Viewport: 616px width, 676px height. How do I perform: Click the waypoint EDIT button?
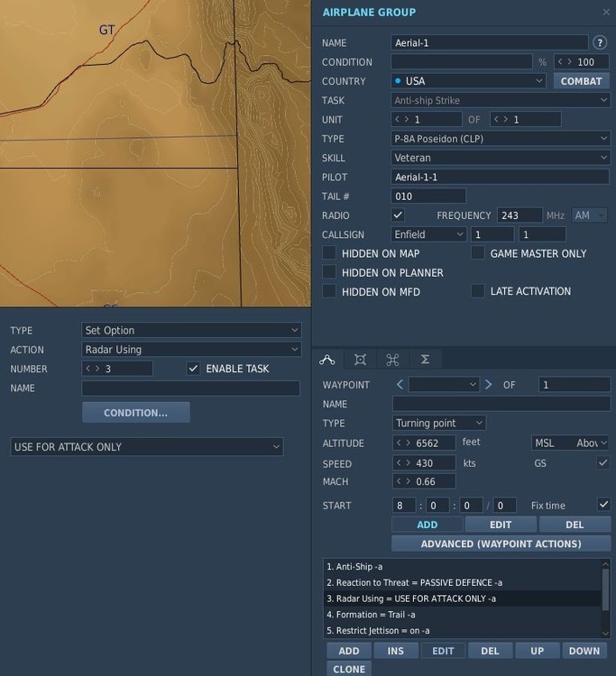pyautogui.click(x=501, y=525)
